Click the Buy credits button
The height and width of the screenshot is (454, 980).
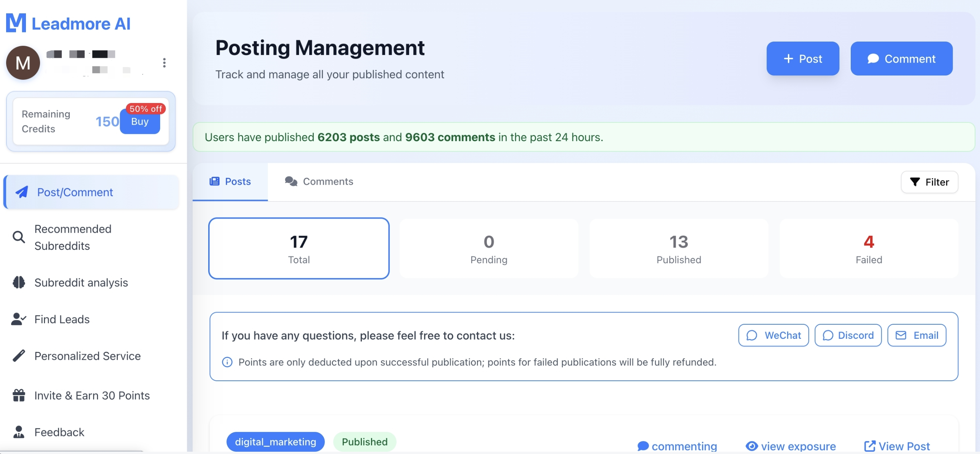(140, 122)
